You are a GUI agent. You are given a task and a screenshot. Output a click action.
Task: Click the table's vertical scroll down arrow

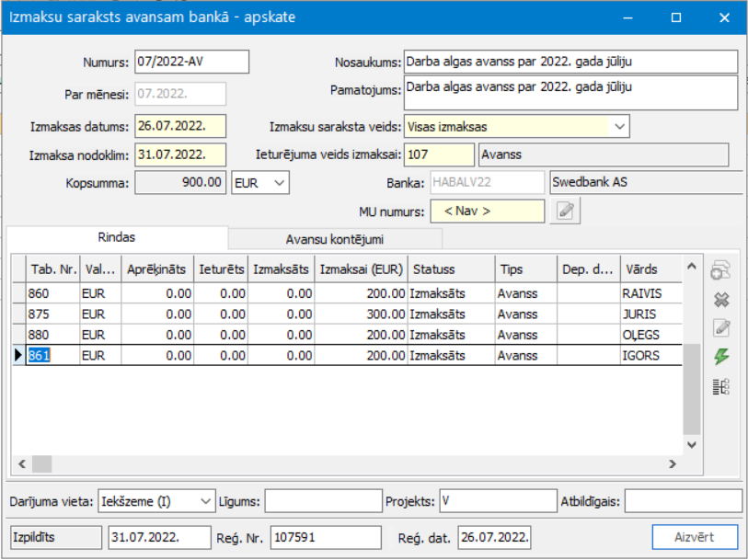pos(692,445)
